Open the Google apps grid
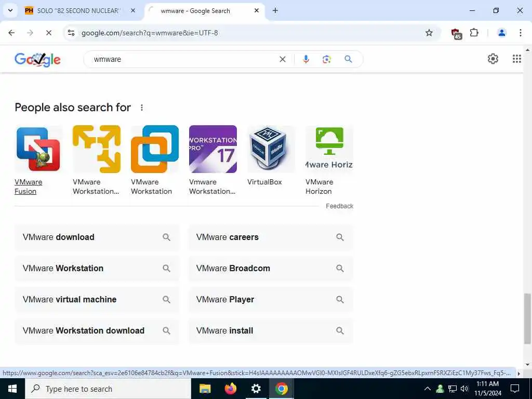The width and height of the screenshot is (532, 399). (516, 59)
